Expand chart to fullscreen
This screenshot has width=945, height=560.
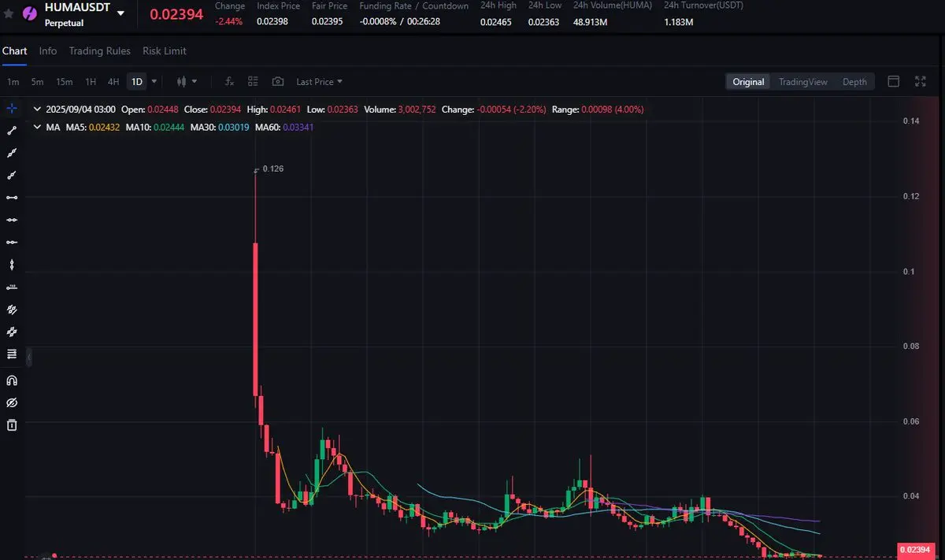click(x=921, y=81)
